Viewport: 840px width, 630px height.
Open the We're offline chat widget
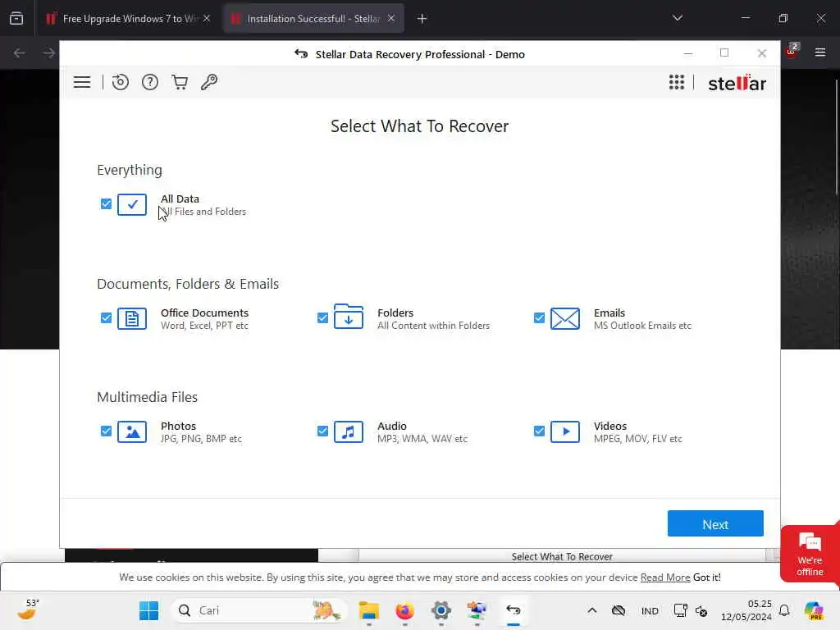(810, 554)
